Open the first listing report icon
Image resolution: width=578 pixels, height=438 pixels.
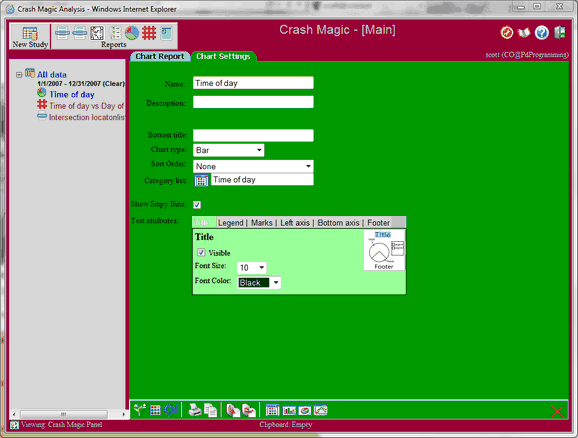click(62, 33)
